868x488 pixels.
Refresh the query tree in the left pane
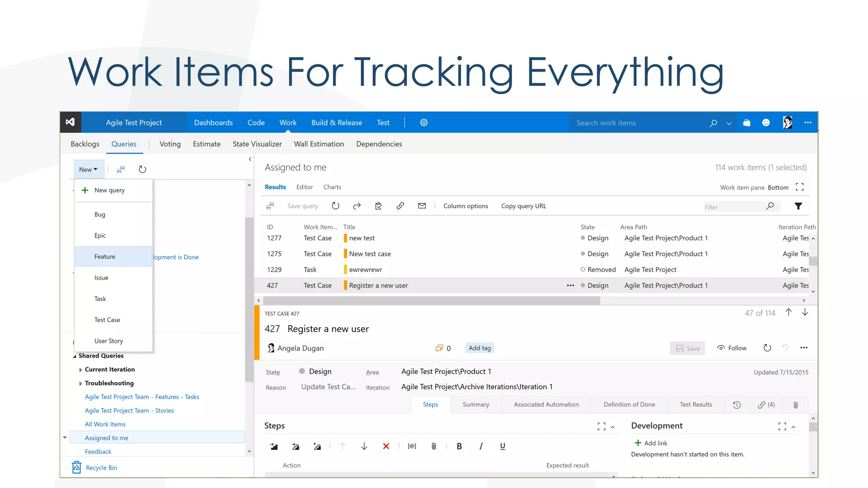[x=142, y=169]
